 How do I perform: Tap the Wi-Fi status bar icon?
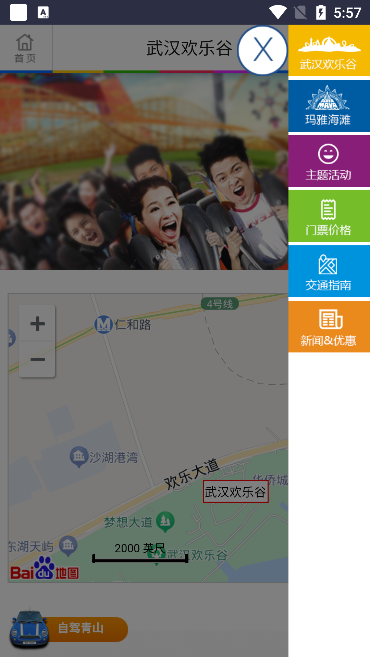277,13
